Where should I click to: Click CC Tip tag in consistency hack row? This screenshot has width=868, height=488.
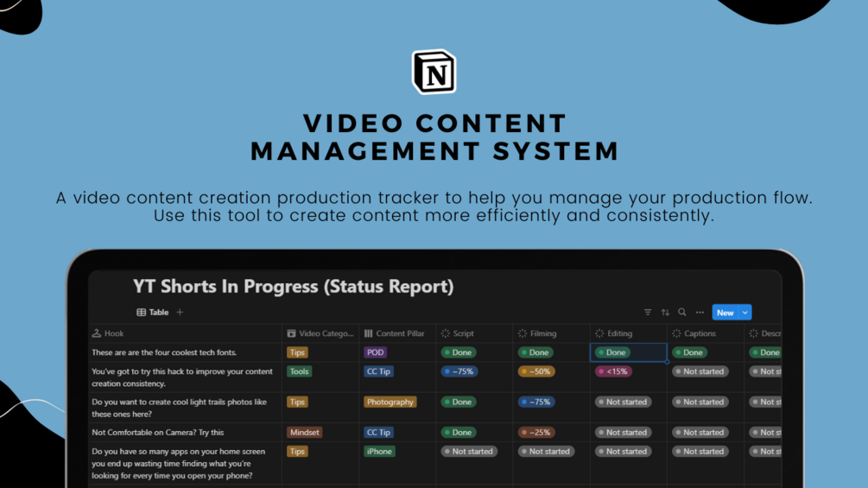[x=378, y=371]
